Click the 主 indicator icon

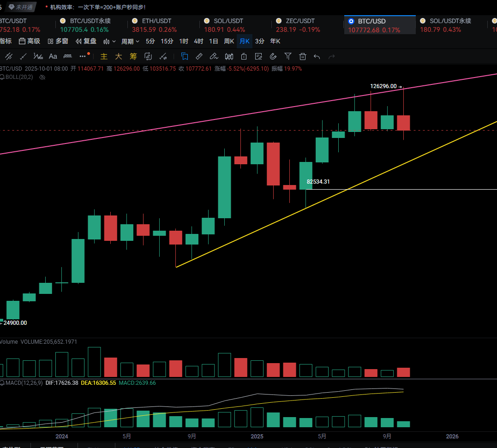(104, 56)
